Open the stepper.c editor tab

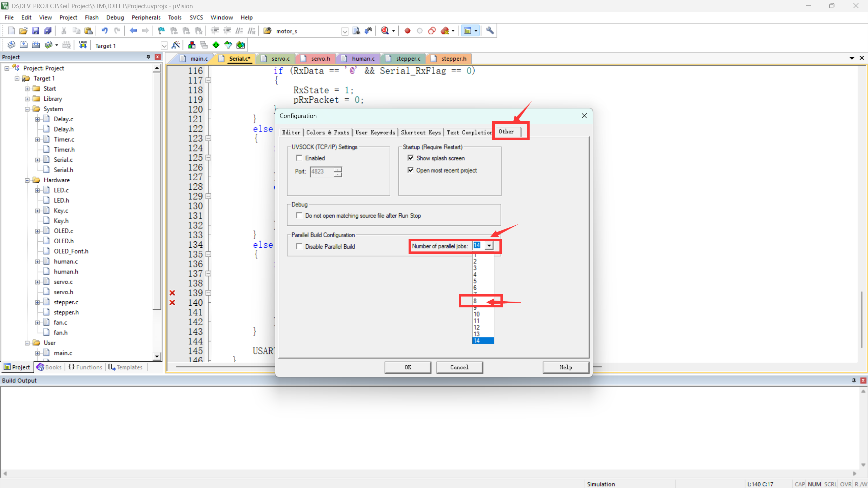(x=408, y=59)
